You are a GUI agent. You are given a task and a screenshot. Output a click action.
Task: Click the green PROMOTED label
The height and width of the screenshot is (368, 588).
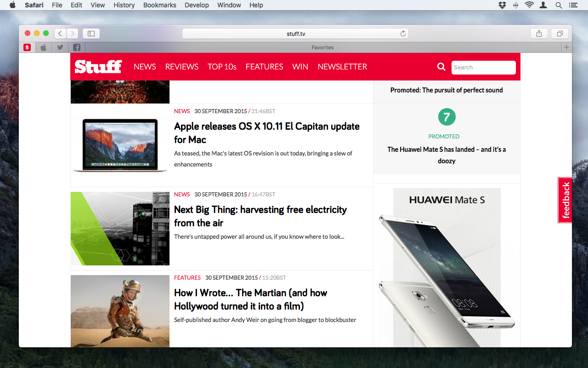coord(444,136)
